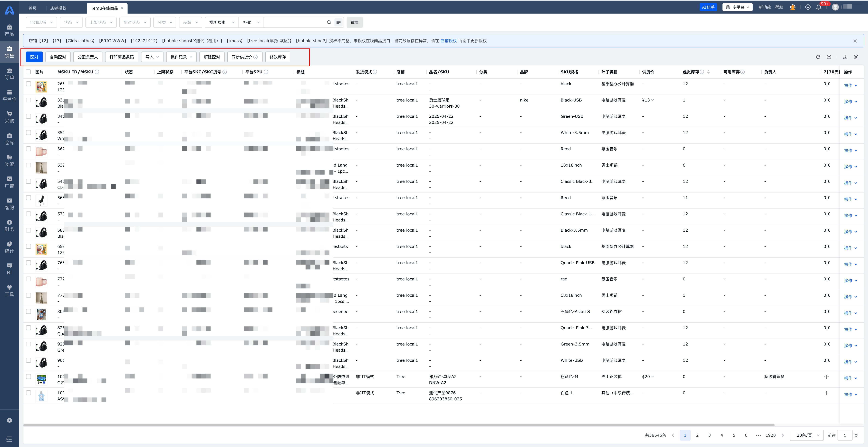Open the 平台仓 sidebar section

point(9,96)
